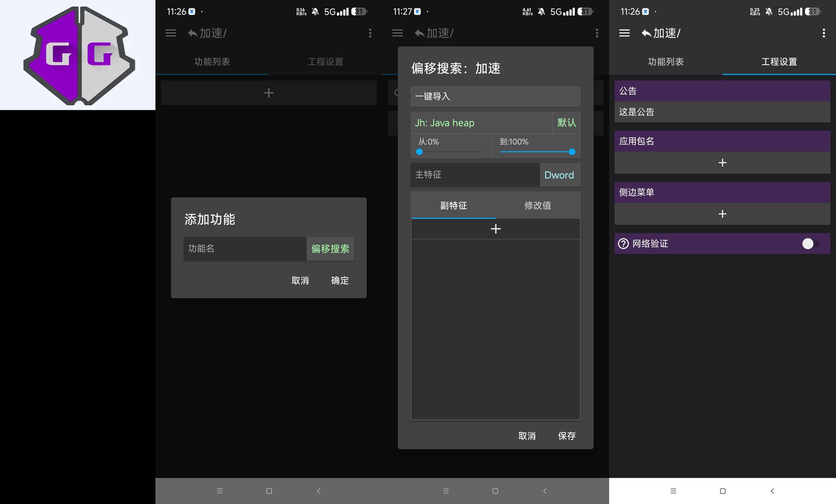Image resolution: width=836 pixels, height=504 pixels.
Task: Switch to 修改值 tab in dialog
Action: [537, 205]
